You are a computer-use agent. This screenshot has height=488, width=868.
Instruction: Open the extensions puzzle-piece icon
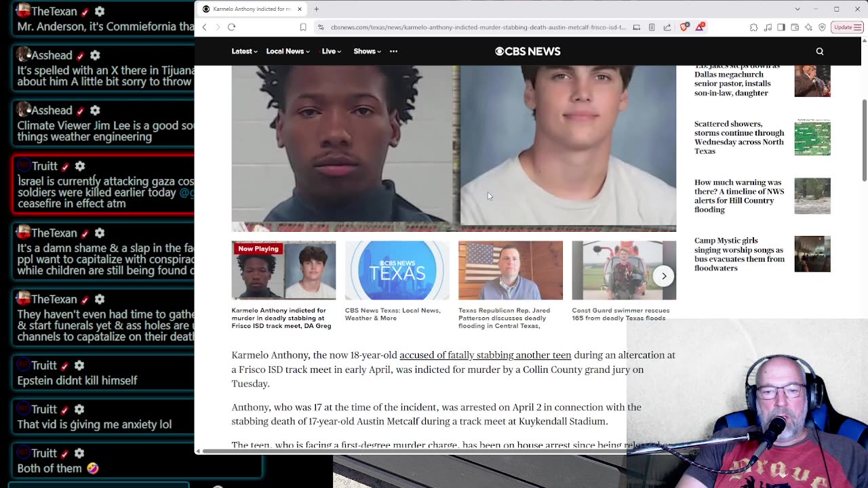click(753, 27)
